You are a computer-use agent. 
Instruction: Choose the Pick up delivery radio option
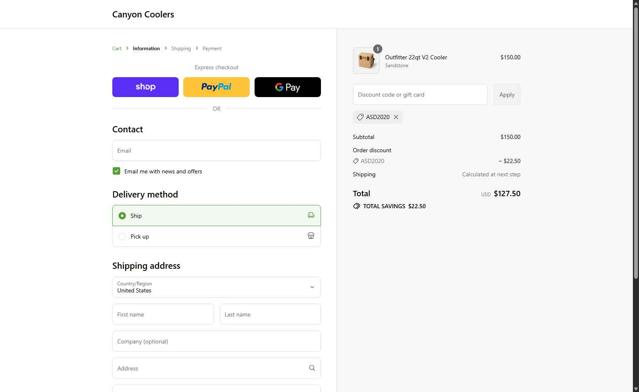click(122, 236)
